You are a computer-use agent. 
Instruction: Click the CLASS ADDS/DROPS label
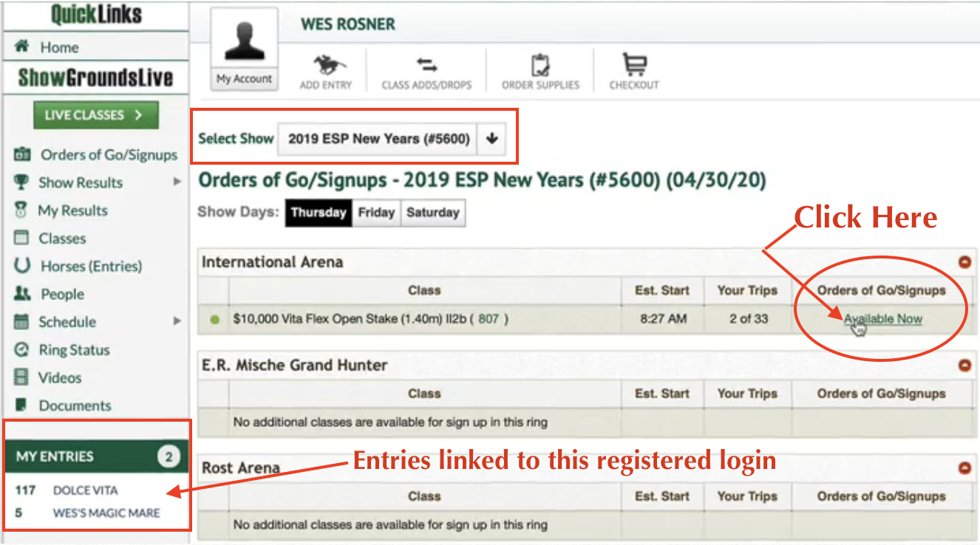point(426,85)
